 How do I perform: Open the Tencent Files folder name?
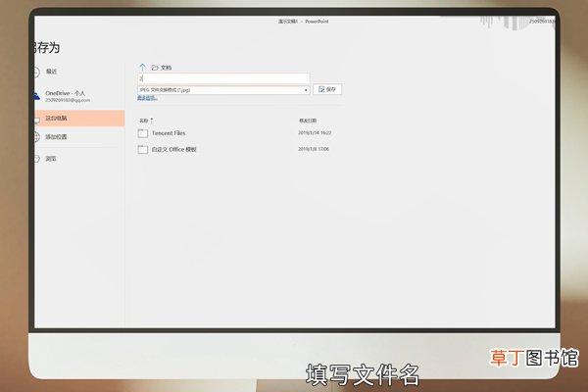[169, 133]
